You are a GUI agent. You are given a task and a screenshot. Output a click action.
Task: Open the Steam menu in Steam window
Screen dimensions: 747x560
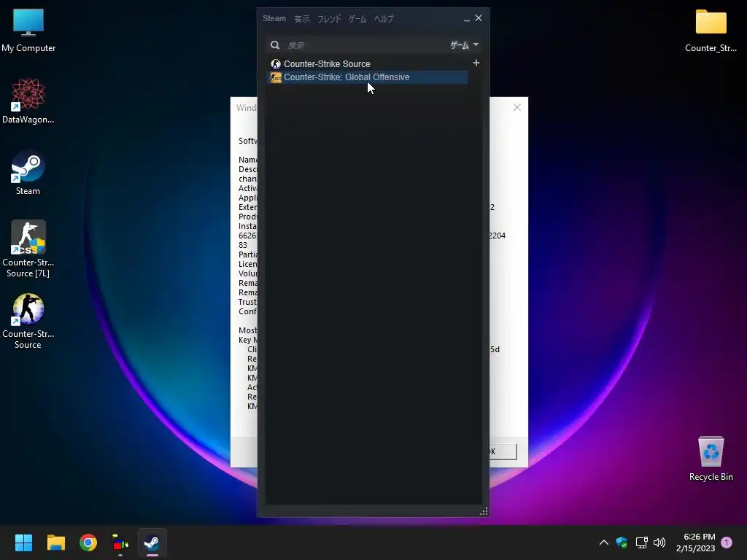click(274, 18)
